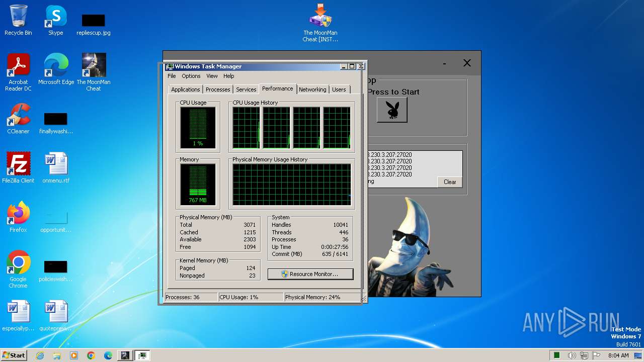Click the Press to Start label
Screen dimensions: 644x362
393,92
